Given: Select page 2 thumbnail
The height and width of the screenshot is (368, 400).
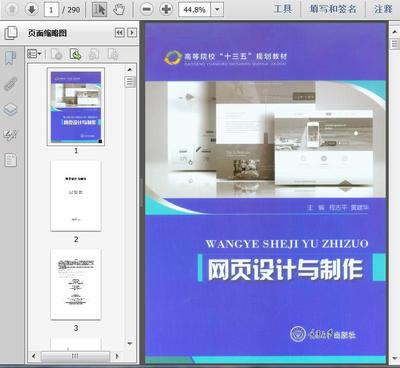Looking at the screenshot, I should [x=76, y=196].
